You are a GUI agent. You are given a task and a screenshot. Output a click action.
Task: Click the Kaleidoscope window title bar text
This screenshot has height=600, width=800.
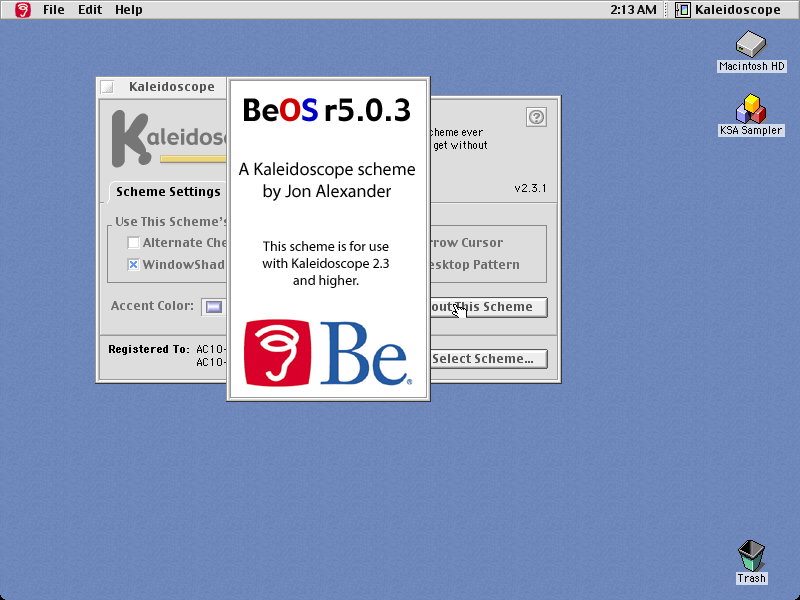(x=171, y=87)
